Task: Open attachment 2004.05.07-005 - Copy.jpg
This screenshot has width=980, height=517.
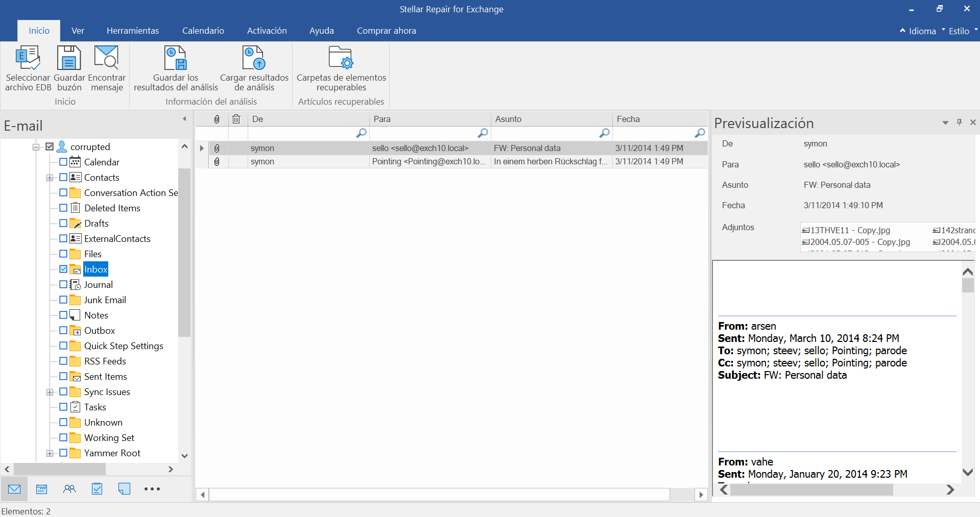Action: pyautogui.click(x=856, y=242)
